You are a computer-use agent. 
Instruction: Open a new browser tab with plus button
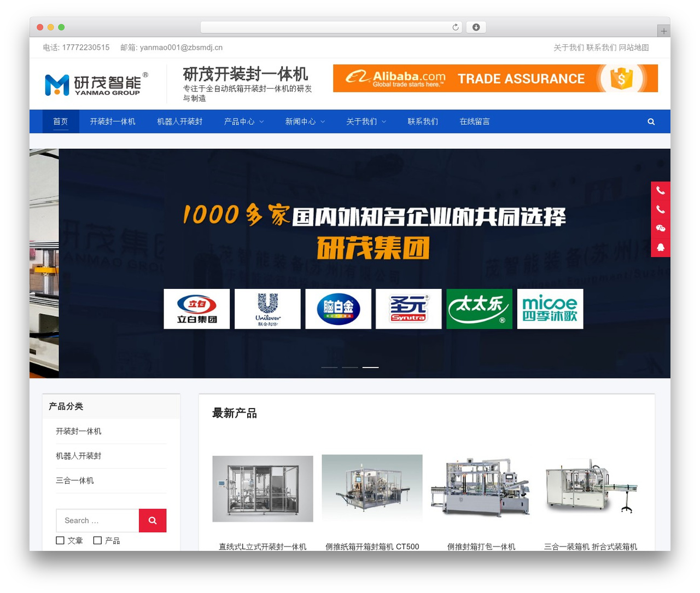pyautogui.click(x=663, y=31)
